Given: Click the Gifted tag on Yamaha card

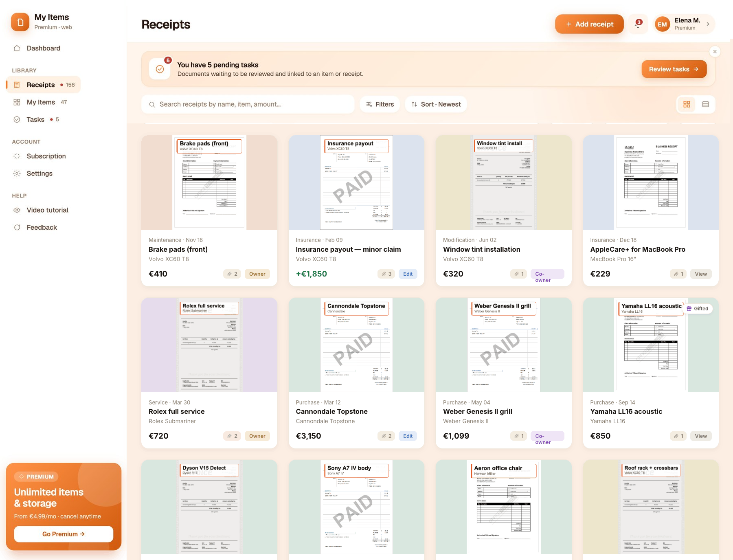Looking at the screenshot, I should [x=698, y=308].
